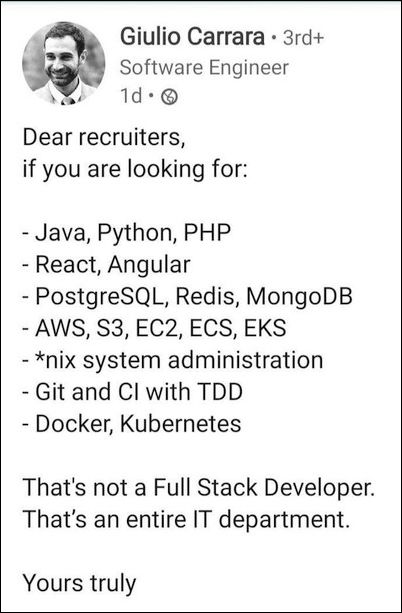Click the 1d post timestamp
The image size is (402, 613).
(131, 97)
